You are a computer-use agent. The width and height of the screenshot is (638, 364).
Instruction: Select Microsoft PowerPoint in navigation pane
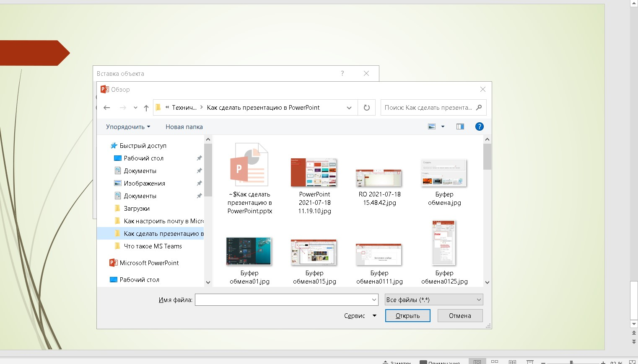pyautogui.click(x=149, y=263)
